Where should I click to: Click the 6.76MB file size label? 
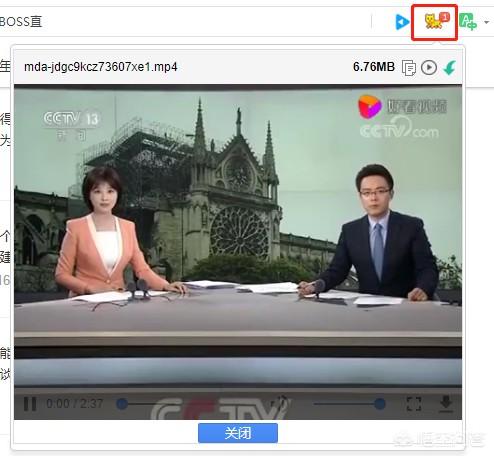374,67
